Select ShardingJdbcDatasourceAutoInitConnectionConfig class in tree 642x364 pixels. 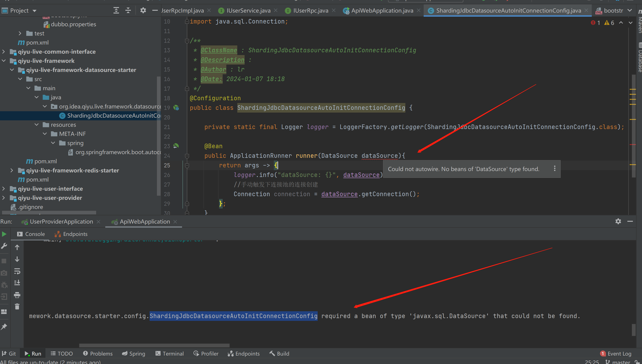click(110, 116)
